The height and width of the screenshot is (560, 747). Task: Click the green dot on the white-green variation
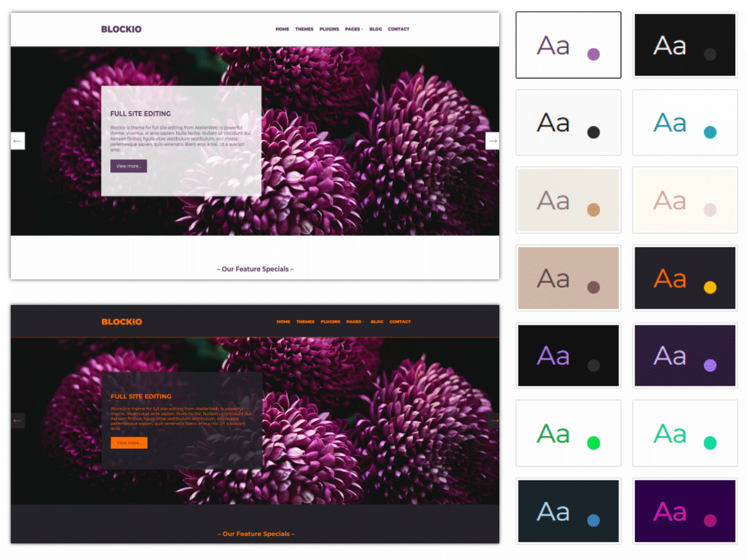click(x=593, y=444)
